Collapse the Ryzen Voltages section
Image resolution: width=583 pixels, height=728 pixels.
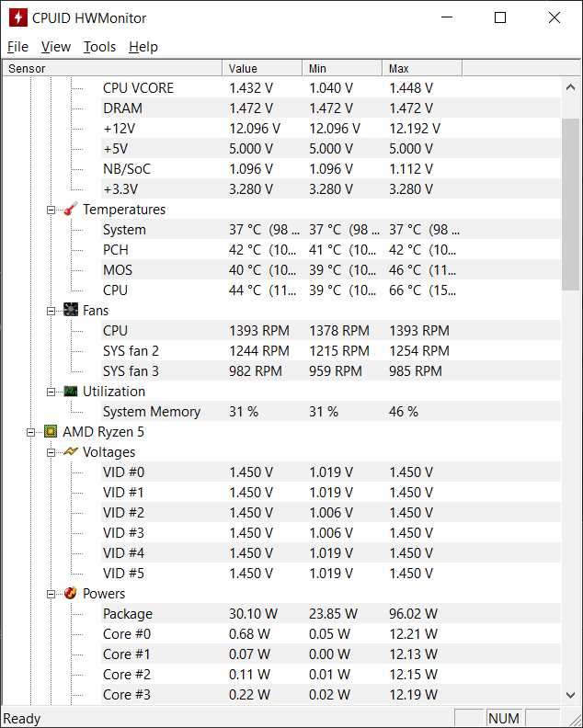click(51, 452)
